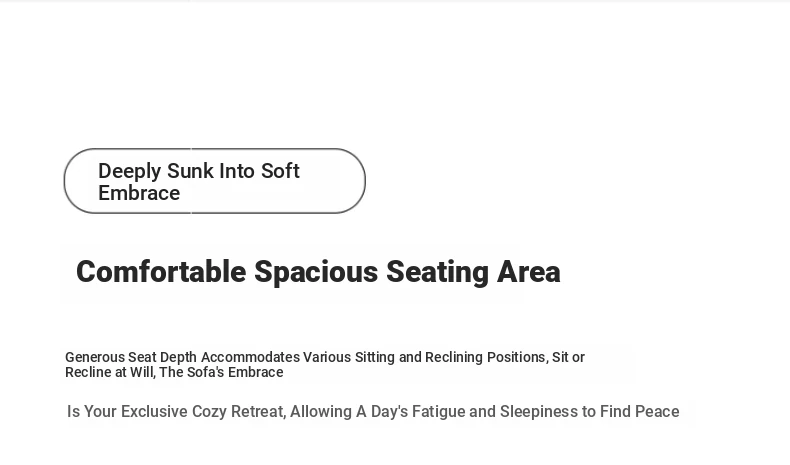The width and height of the screenshot is (790, 465).
Task: Click "Sunk Into Soft" text in the pill
Action: [233, 171]
